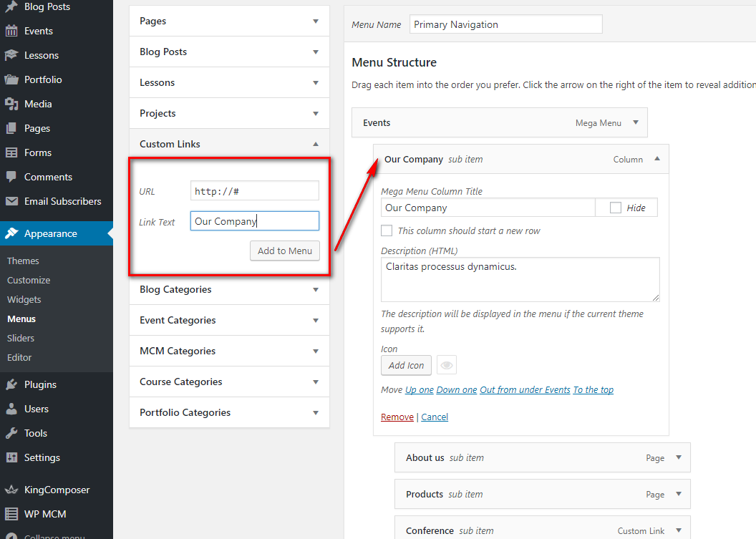Image resolution: width=756 pixels, height=539 pixels.
Task: Click the Media icon in sidebar
Action: (x=11, y=104)
